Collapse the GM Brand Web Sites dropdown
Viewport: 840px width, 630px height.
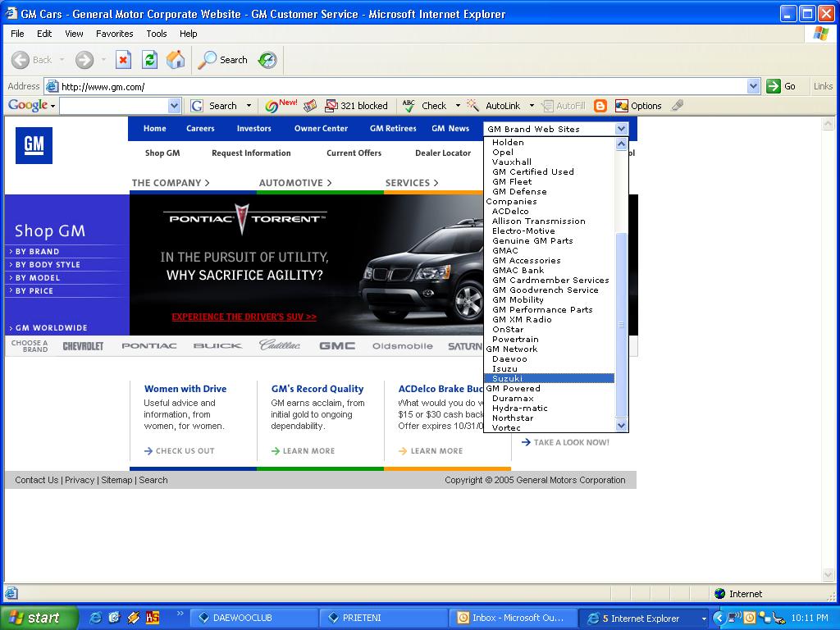(x=621, y=129)
